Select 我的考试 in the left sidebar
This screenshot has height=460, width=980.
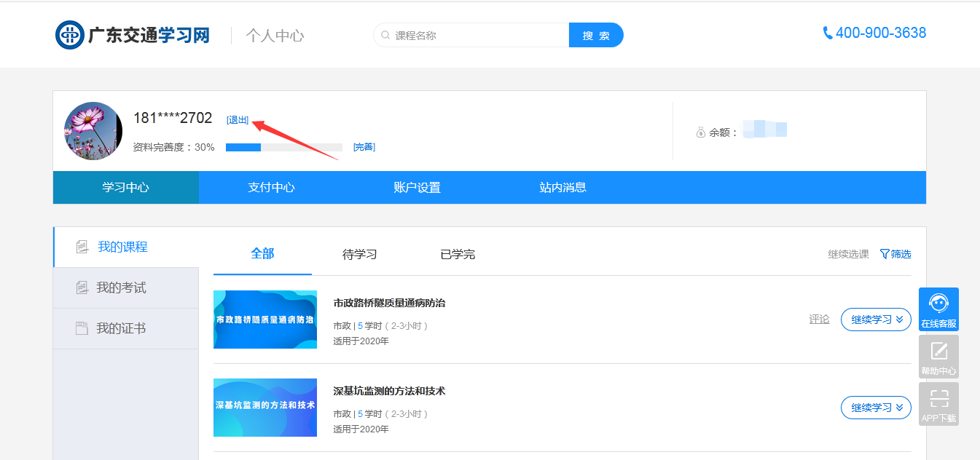[x=121, y=288]
